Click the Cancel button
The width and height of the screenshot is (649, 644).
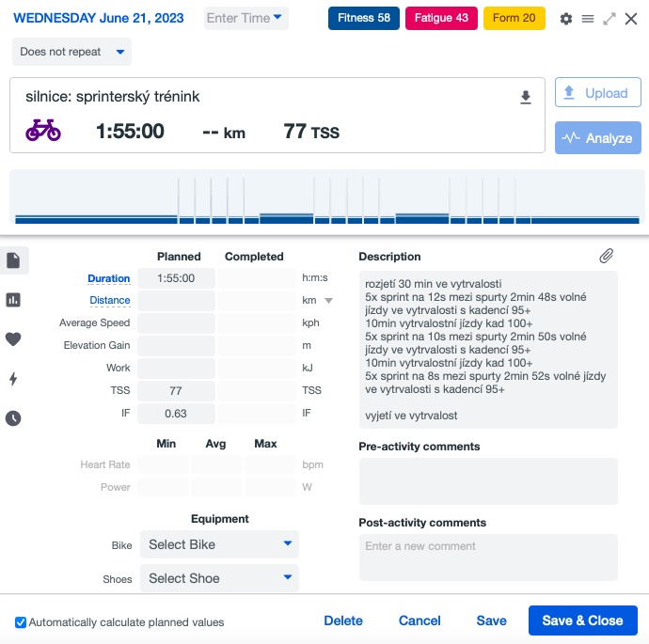click(x=419, y=620)
